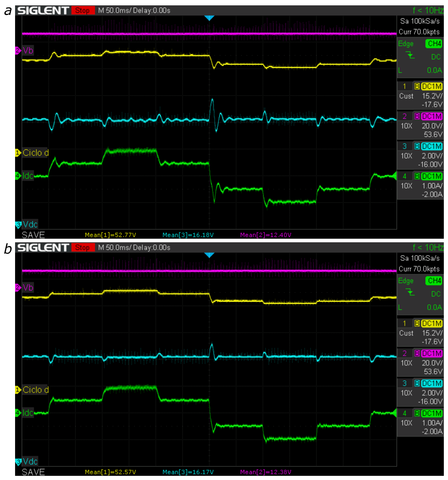Click red Stop indicator in upper panel a
This screenshot has width=448, height=480.
pyautogui.click(x=83, y=10)
